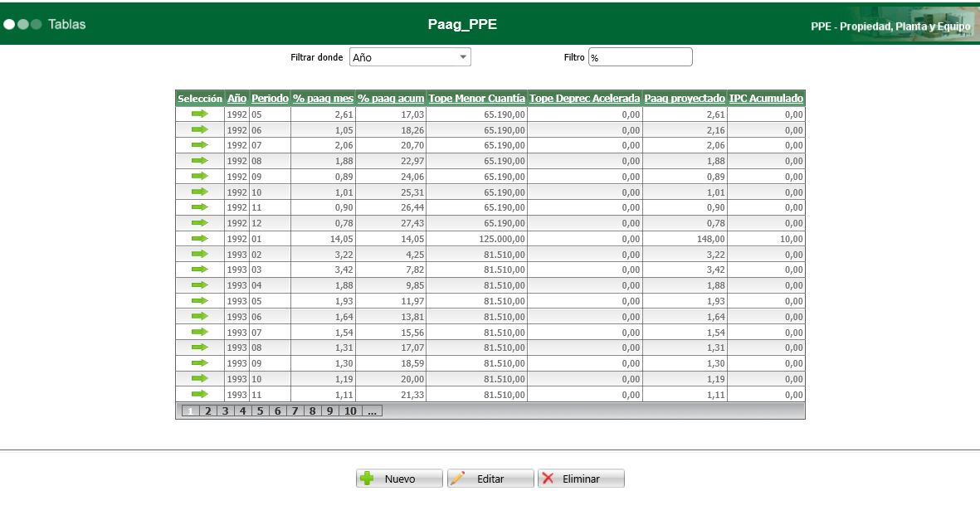Sort by Tope Menor Cuantía header
This screenshot has width=980, height=520.
point(477,99)
